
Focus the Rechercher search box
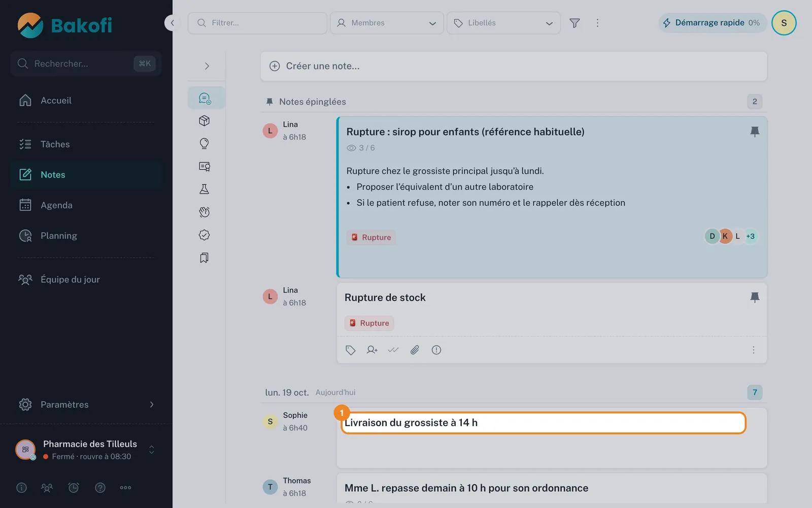click(x=86, y=63)
